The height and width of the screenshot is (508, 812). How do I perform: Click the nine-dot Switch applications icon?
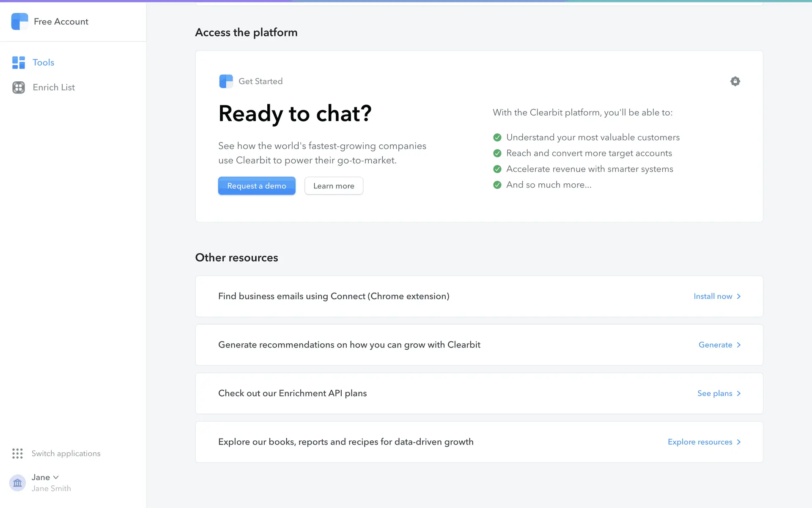tap(17, 453)
